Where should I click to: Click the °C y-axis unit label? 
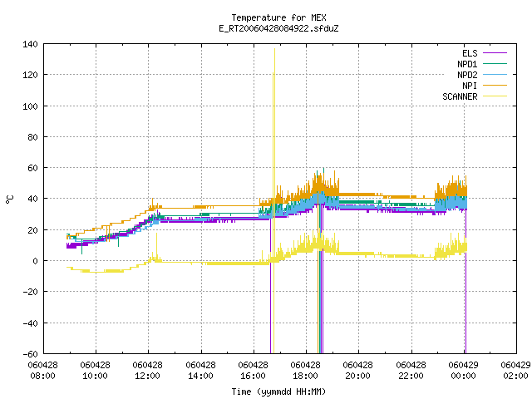[x=9, y=199]
